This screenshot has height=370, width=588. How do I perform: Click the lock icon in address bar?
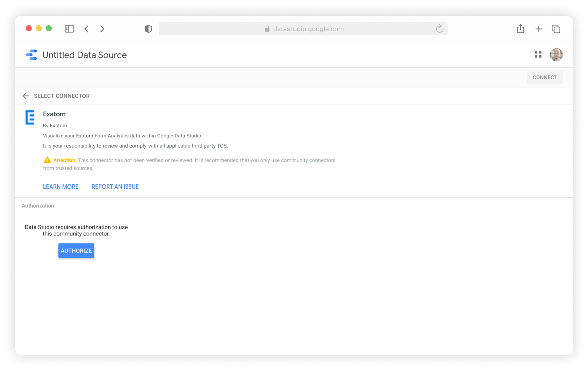(x=267, y=29)
